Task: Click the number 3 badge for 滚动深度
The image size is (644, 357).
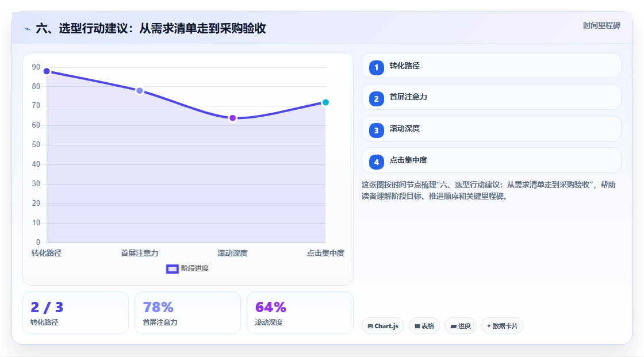Action: 376,130
